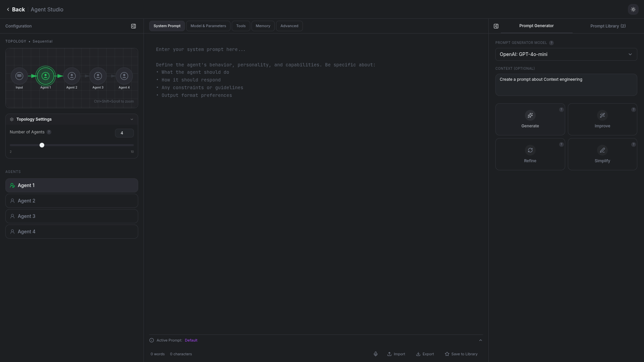This screenshot has width=644, height=362.
Task: Click the Input node in topology graph
Action: tap(19, 76)
